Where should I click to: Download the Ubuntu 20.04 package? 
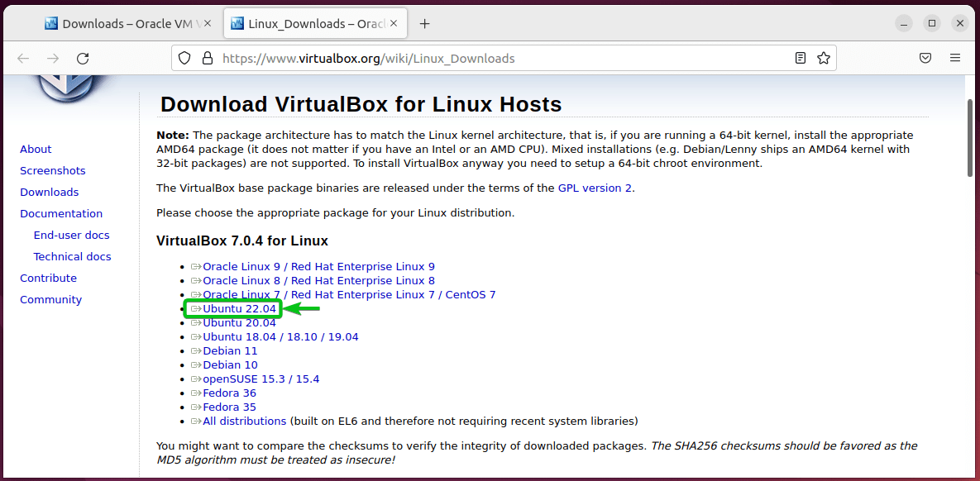coord(239,323)
